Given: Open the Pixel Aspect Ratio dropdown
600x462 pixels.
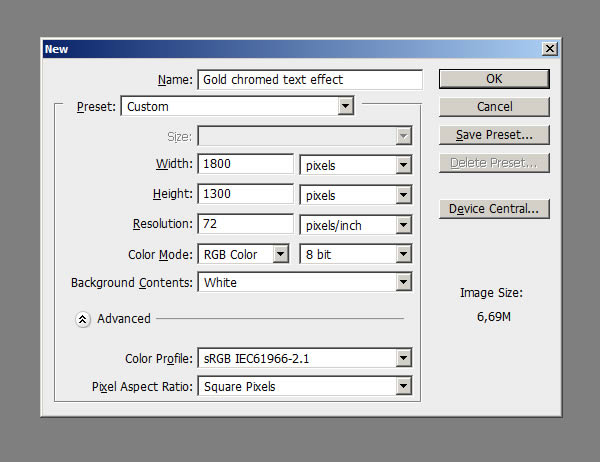Looking at the screenshot, I should click(305, 386).
